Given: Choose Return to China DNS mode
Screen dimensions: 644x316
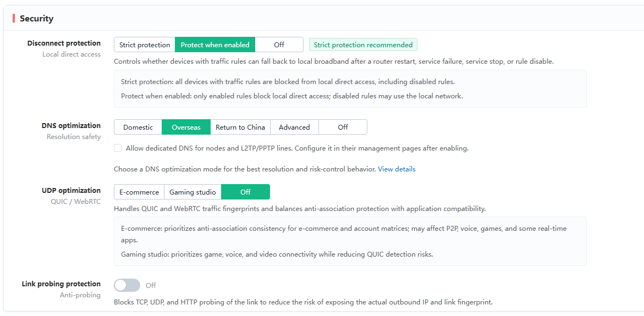Looking at the screenshot, I should coord(240,127).
